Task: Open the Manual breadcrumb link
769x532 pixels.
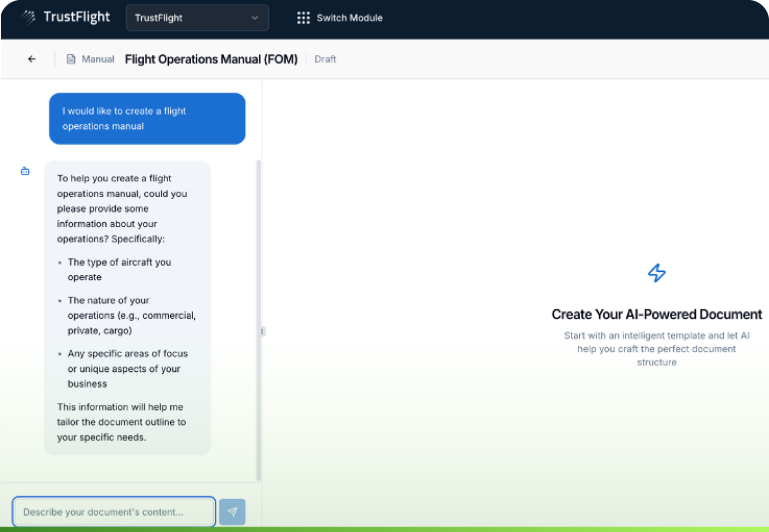Action: [x=98, y=59]
